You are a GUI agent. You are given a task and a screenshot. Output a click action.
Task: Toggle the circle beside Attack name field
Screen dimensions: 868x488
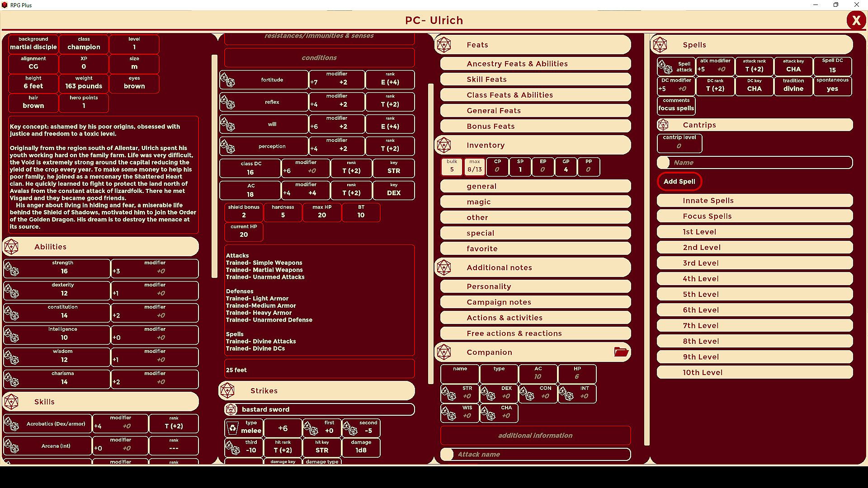coord(447,455)
